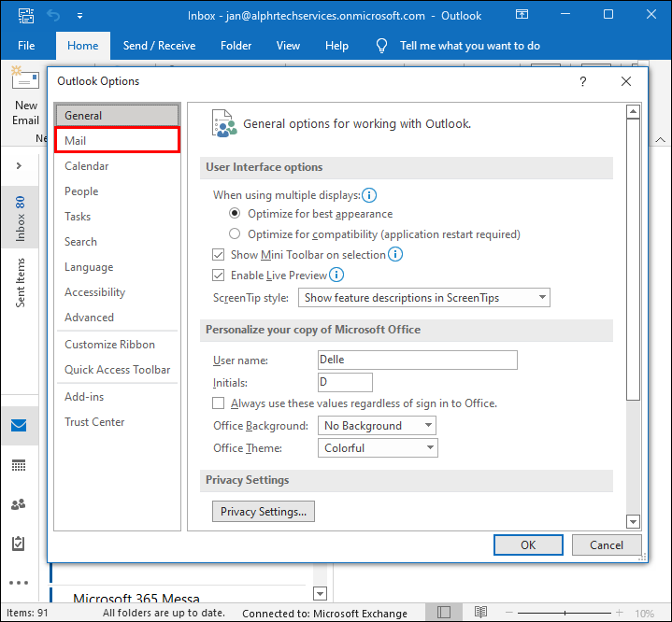Switch to the Home ribbon tab
Viewport: 672px width, 622px height.
coord(82,46)
